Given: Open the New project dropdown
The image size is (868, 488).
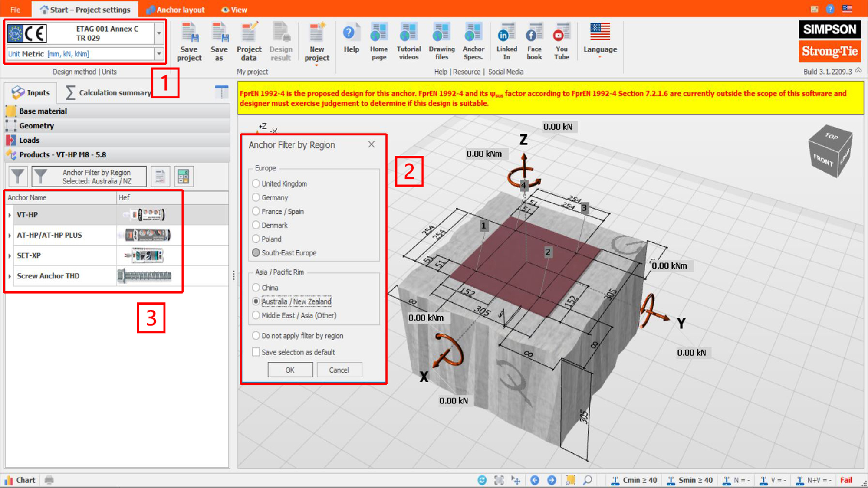Looking at the screenshot, I should tap(317, 65).
